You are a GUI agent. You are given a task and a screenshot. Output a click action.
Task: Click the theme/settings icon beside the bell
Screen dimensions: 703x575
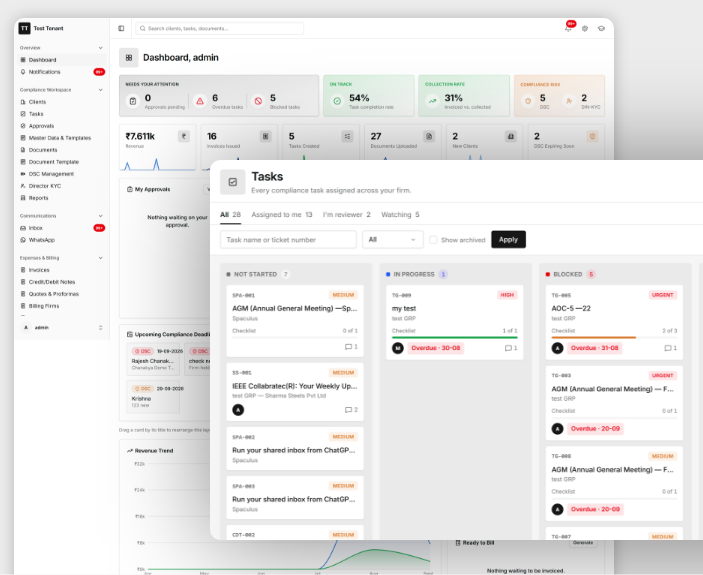[x=585, y=28]
